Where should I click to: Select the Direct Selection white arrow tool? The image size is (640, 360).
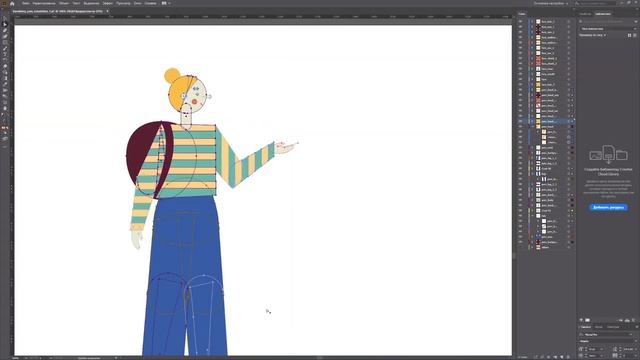click(5, 24)
